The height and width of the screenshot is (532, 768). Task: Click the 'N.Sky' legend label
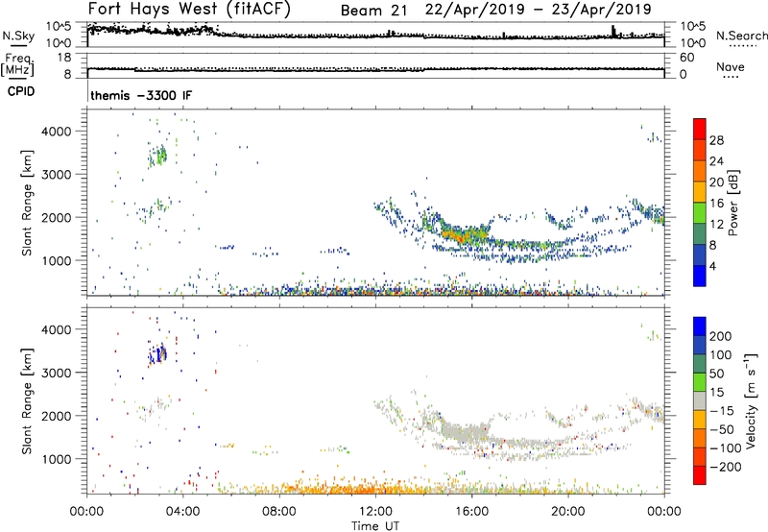click(x=18, y=36)
